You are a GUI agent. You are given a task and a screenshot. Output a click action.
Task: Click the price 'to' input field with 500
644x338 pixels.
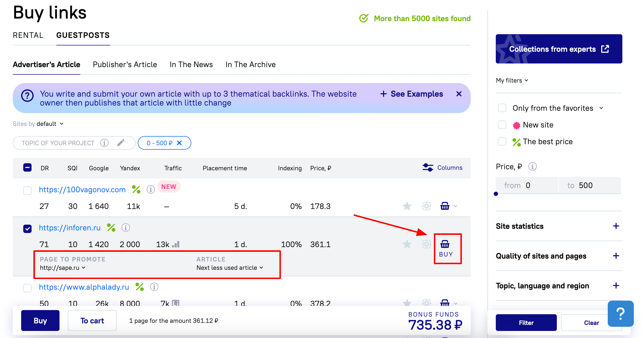(590, 185)
